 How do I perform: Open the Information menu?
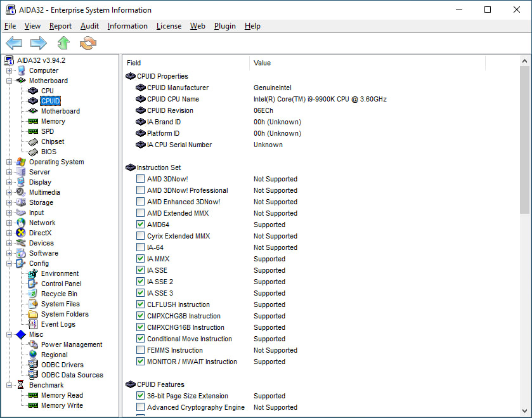(x=127, y=26)
